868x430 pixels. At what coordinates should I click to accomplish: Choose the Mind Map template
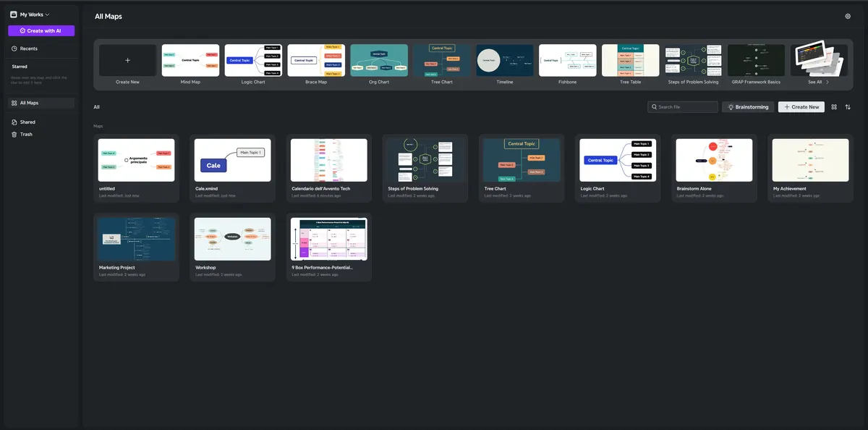coord(190,61)
